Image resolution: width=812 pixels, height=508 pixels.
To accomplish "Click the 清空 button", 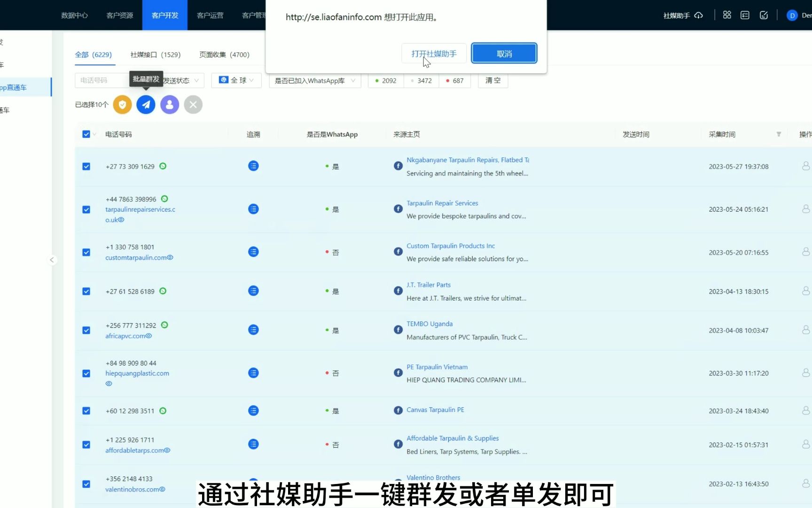I will click(x=493, y=80).
